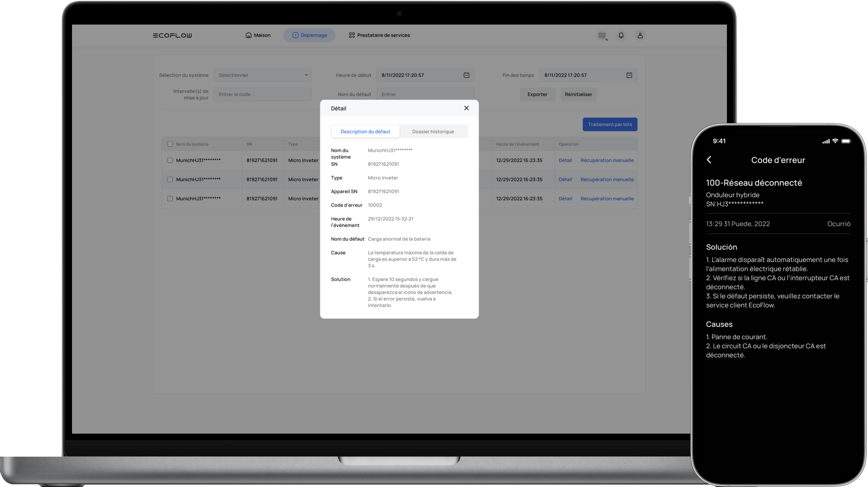Open calendar icon for Fin des temps

(629, 75)
